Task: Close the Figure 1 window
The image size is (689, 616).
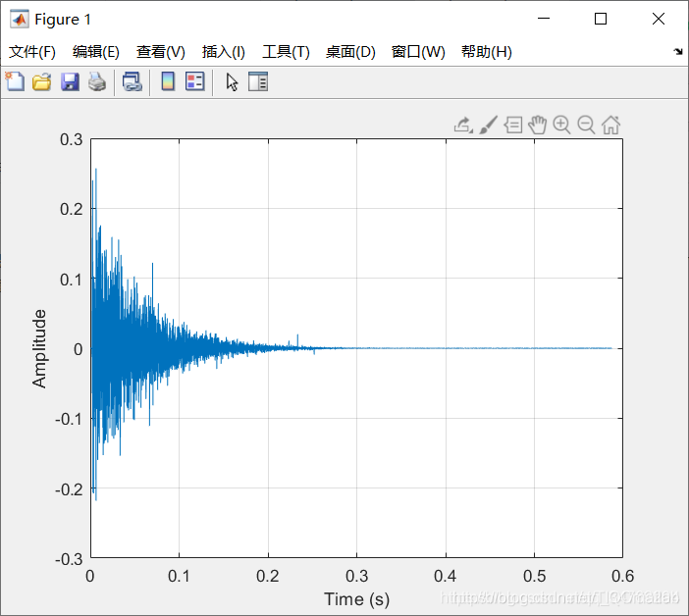Action: (659, 19)
